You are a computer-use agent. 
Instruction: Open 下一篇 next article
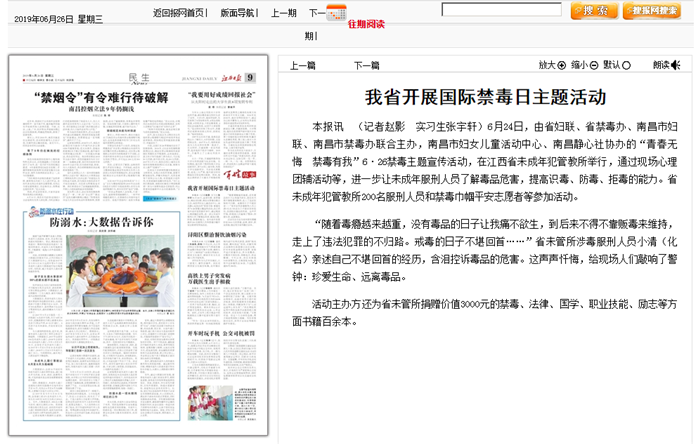coord(367,66)
